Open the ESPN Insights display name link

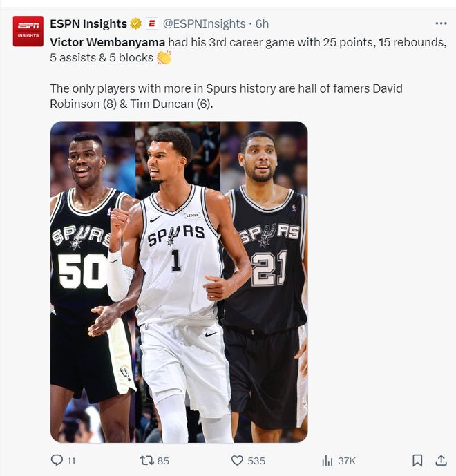tap(88, 23)
